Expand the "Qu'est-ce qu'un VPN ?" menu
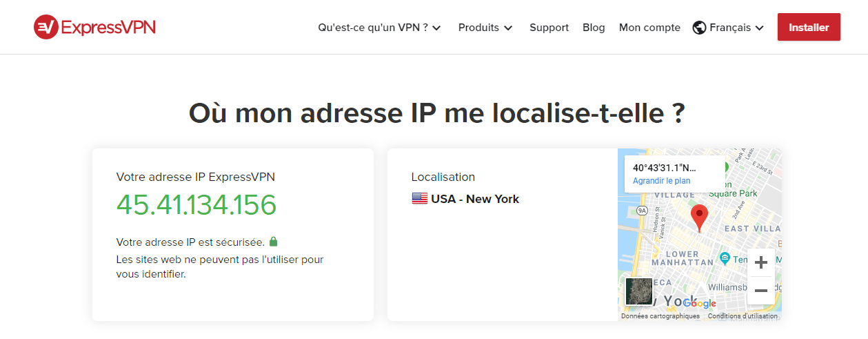This screenshot has width=868, height=339. click(x=379, y=28)
